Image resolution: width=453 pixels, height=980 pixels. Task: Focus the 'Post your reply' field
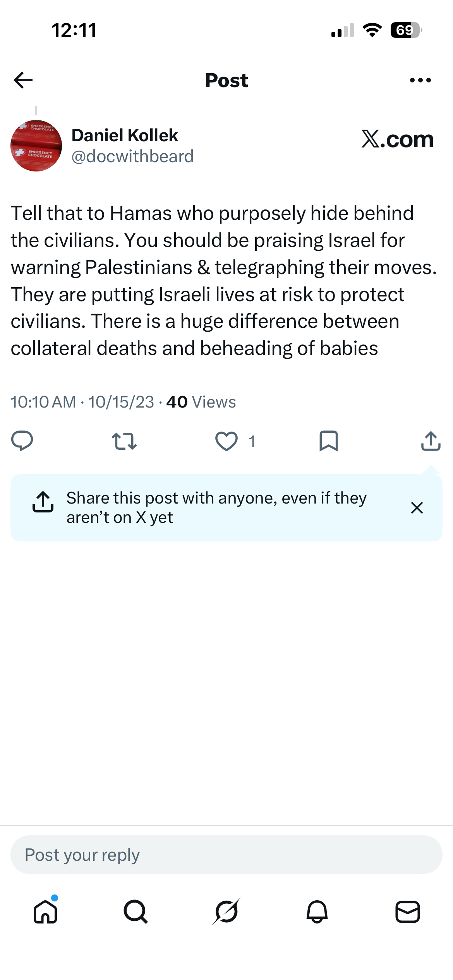coord(226,855)
